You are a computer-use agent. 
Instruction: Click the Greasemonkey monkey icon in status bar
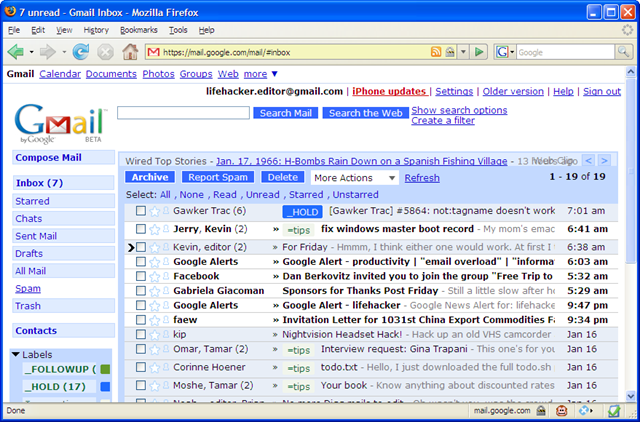(x=562, y=411)
